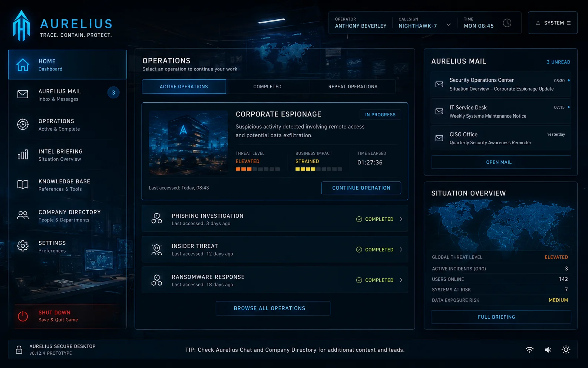Click Browse All Operations button
588x368 pixels.
(x=273, y=308)
